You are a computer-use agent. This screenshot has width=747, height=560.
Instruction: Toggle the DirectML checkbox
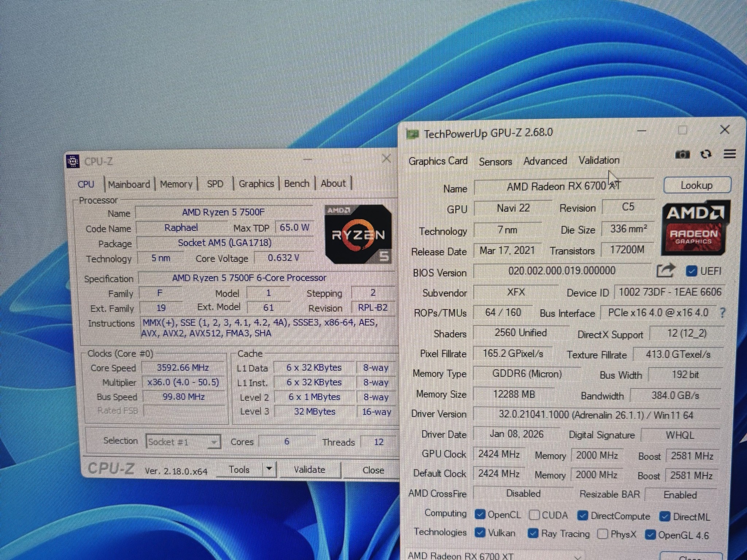click(x=665, y=517)
